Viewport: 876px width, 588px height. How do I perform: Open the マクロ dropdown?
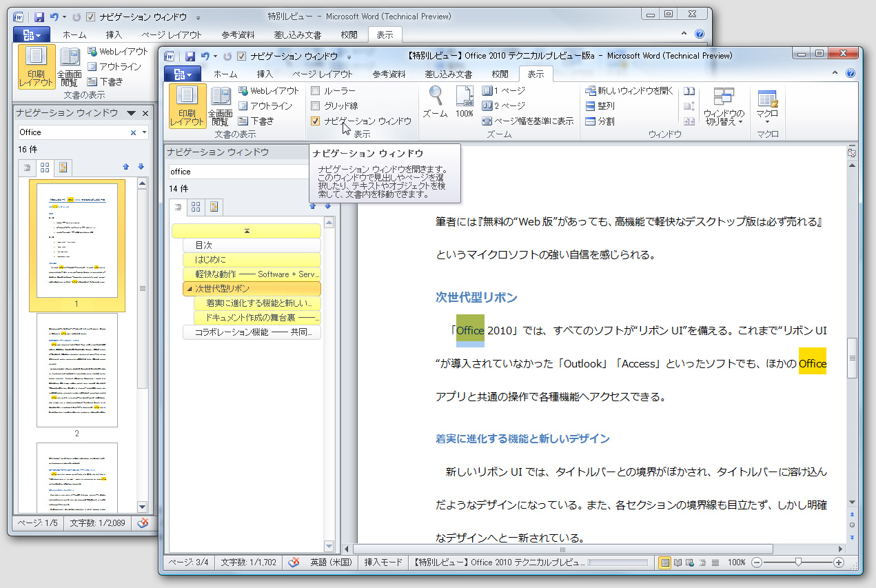pos(767,107)
